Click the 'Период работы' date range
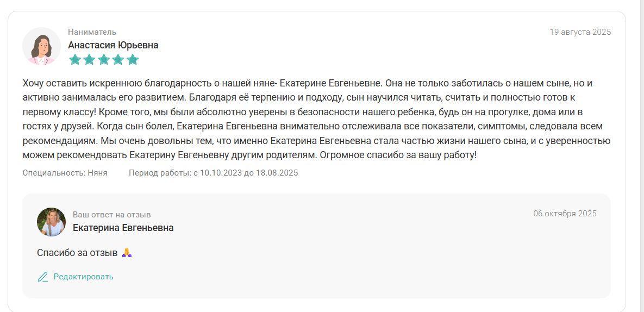 click(x=213, y=173)
